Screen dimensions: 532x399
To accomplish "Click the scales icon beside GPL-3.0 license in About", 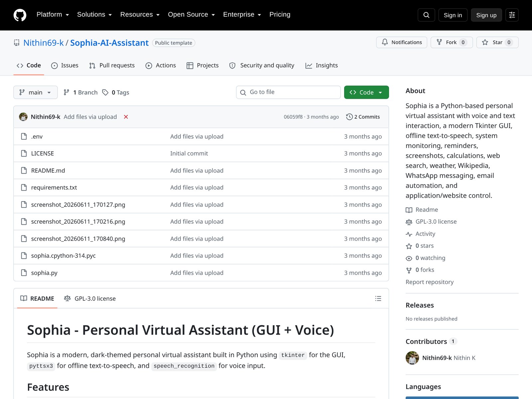I will click(x=409, y=222).
